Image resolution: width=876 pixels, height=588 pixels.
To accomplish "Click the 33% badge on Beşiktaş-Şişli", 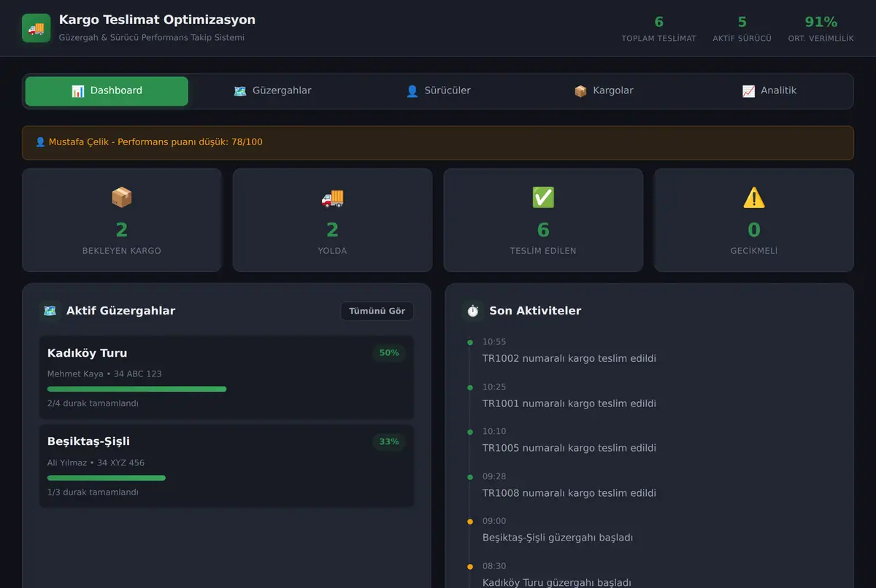I will coord(389,442).
